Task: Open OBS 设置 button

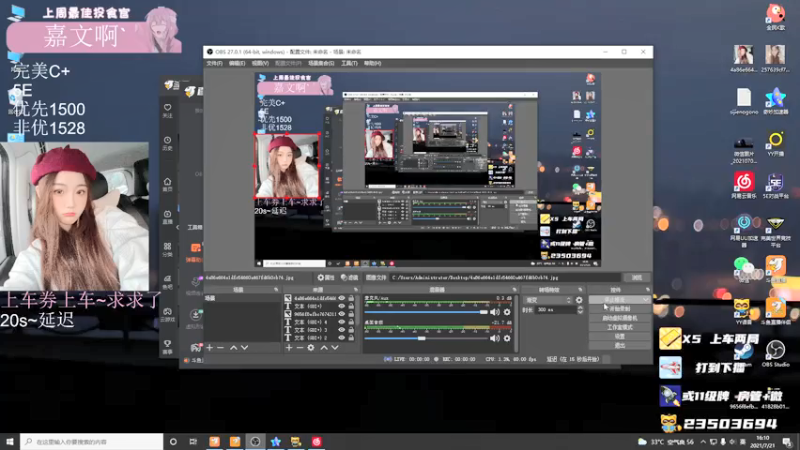Action: point(619,336)
